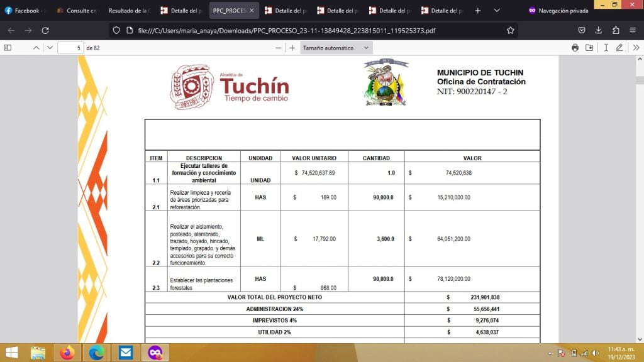Select VALOR TOTAL DEL PROYECTO NETO text
The image size is (644, 362).
click(274, 297)
